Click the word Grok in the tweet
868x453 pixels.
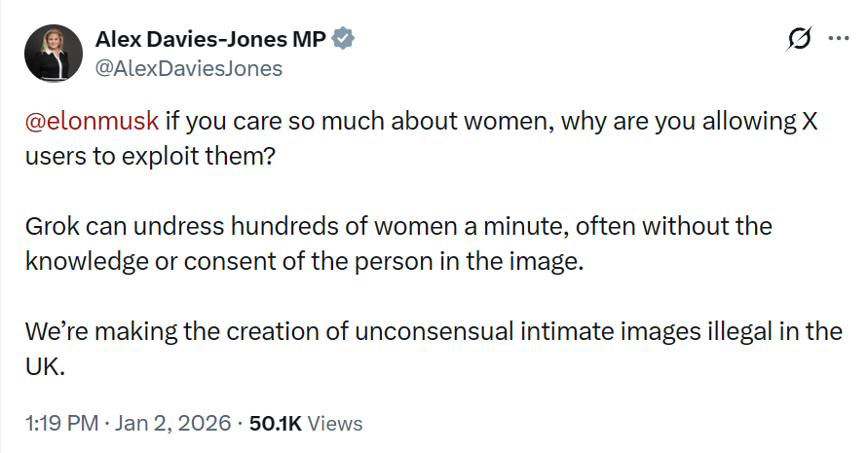click(x=54, y=227)
